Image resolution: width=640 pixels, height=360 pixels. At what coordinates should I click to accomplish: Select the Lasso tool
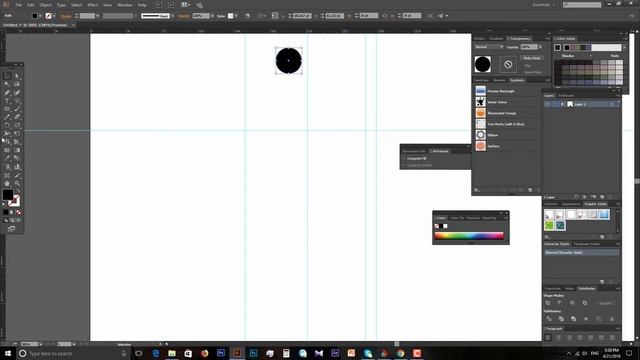(x=17, y=84)
